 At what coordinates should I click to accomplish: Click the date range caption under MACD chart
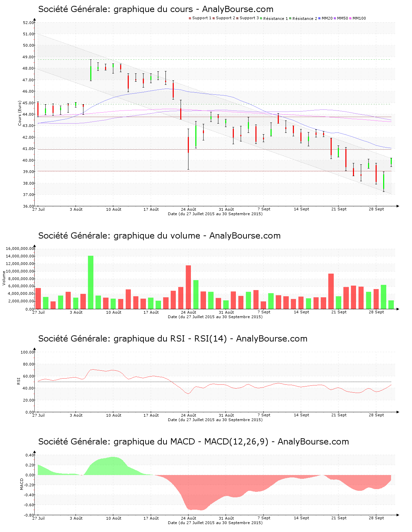pos(215,523)
